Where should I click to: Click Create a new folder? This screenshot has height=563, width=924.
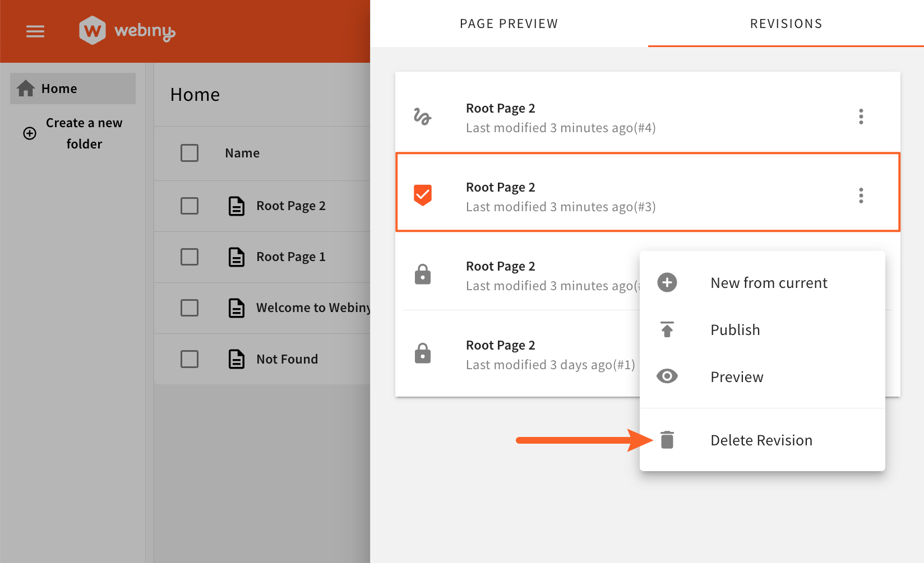[84, 133]
